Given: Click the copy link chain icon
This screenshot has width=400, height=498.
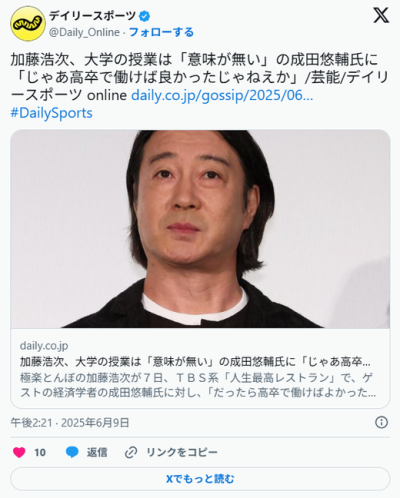Looking at the screenshot, I should point(131,452).
